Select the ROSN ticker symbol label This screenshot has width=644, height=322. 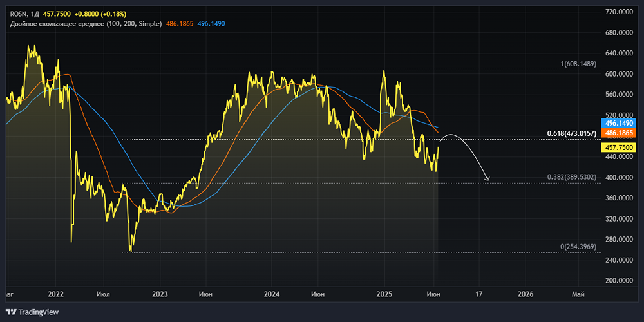(x=18, y=13)
